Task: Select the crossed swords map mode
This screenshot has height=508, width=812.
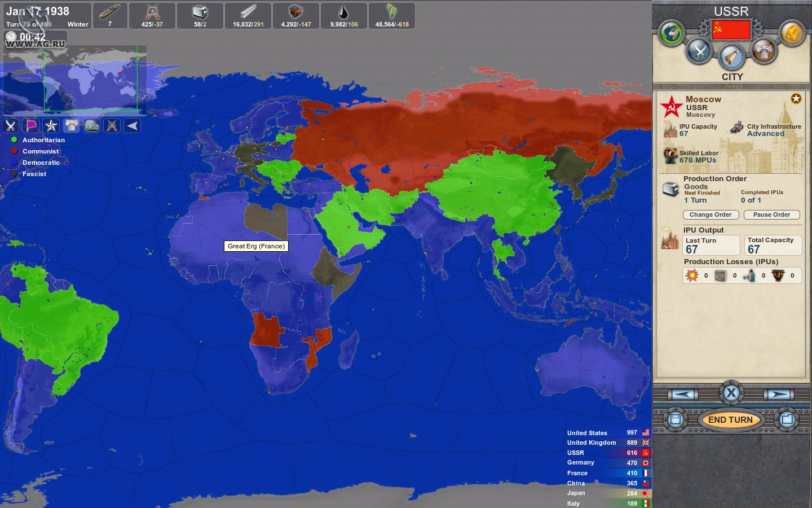Action: tap(11, 126)
